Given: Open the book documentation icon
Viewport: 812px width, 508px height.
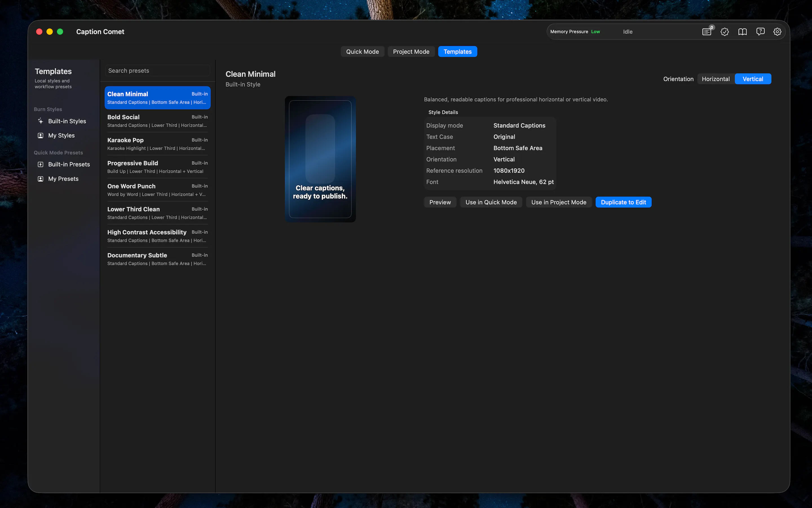Looking at the screenshot, I should click(x=742, y=32).
